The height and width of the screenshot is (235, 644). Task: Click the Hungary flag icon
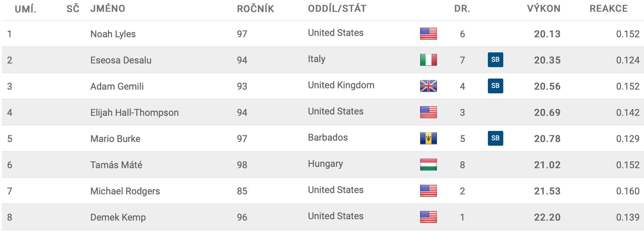(429, 164)
